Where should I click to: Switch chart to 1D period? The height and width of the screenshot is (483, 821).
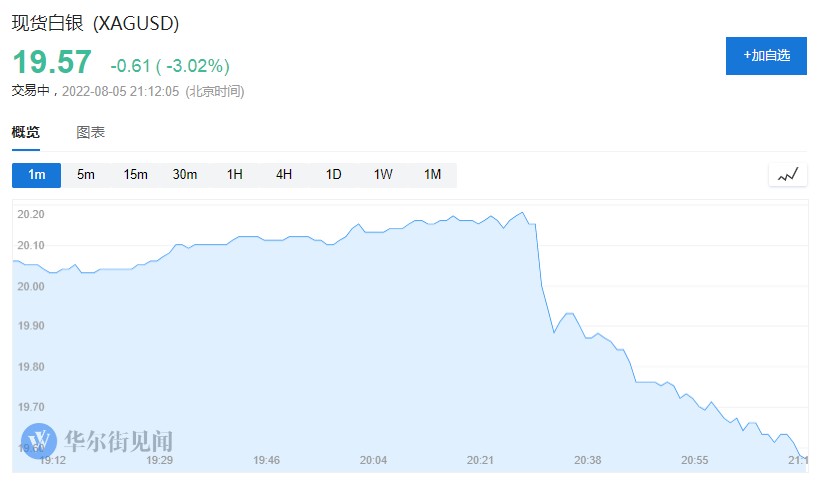click(333, 175)
